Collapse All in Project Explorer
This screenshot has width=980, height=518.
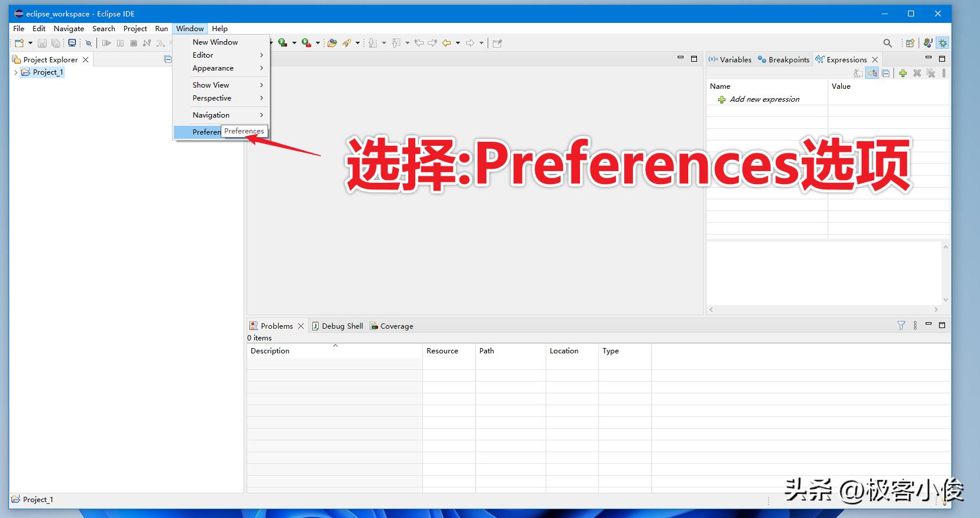click(x=168, y=59)
